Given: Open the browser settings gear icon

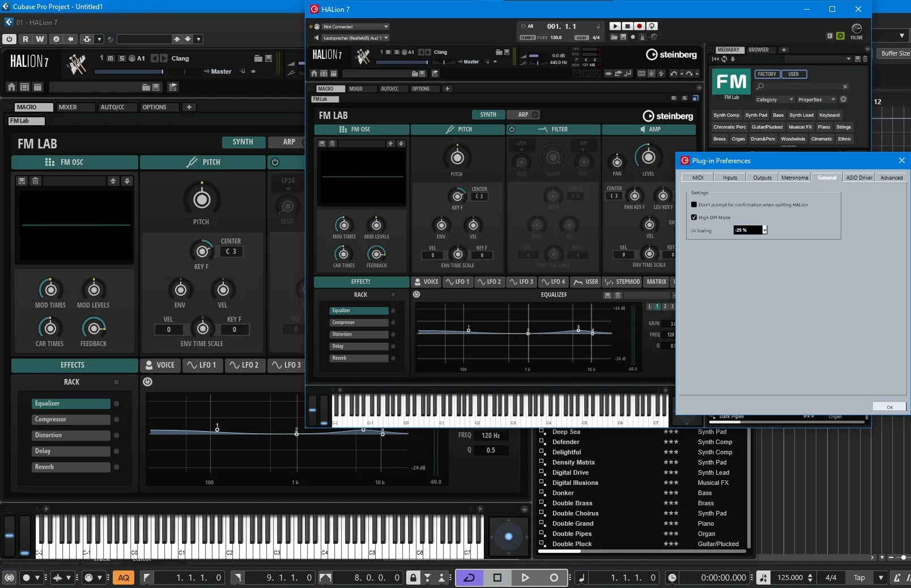Looking at the screenshot, I should point(843,99).
